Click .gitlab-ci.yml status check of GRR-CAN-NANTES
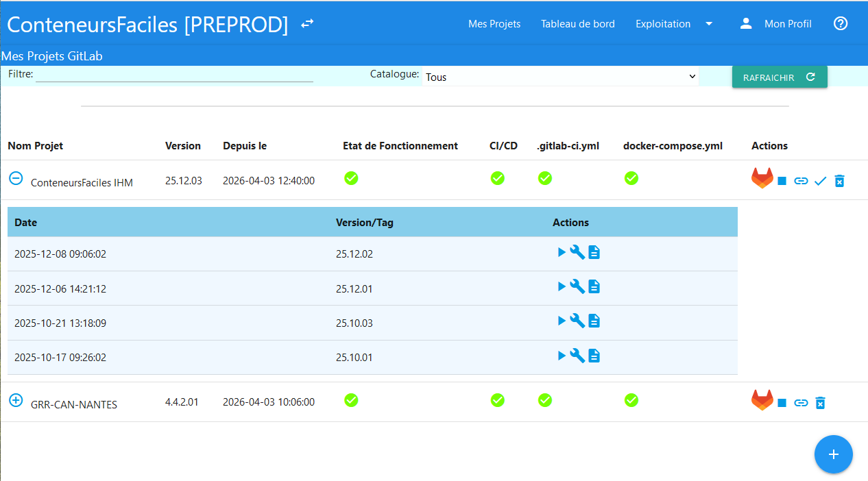This screenshot has height=481, width=868. pyautogui.click(x=545, y=400)
